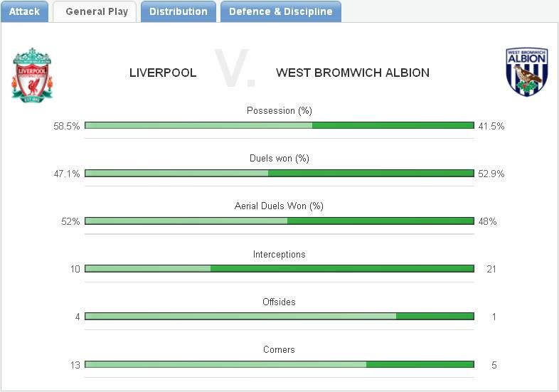Click the Aerial Duels Won (%) bar
Image resolution: width=559 pixels, height=392 pixels.
click(279, 221)
